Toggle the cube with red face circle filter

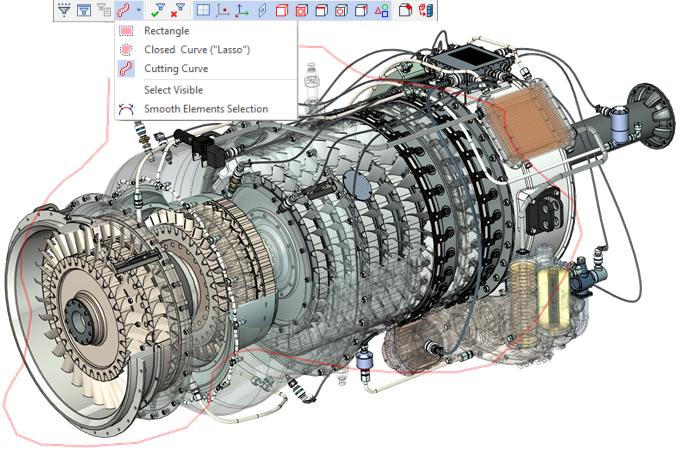coord(341,10)
